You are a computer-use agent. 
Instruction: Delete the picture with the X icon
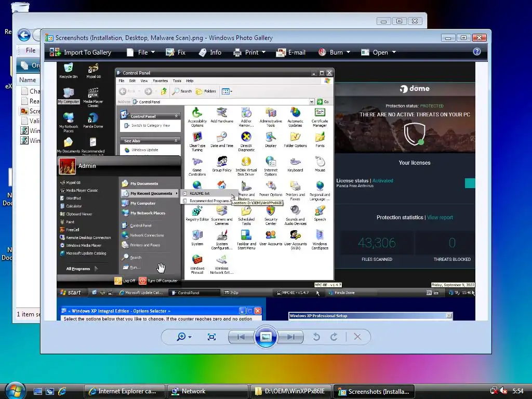point(357,337)
